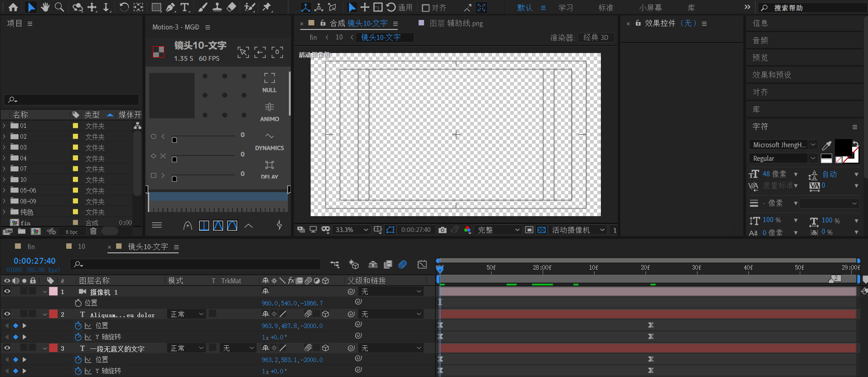
Task: Click the NULL button in Motion-3 panel
Action: click(269, 82)
